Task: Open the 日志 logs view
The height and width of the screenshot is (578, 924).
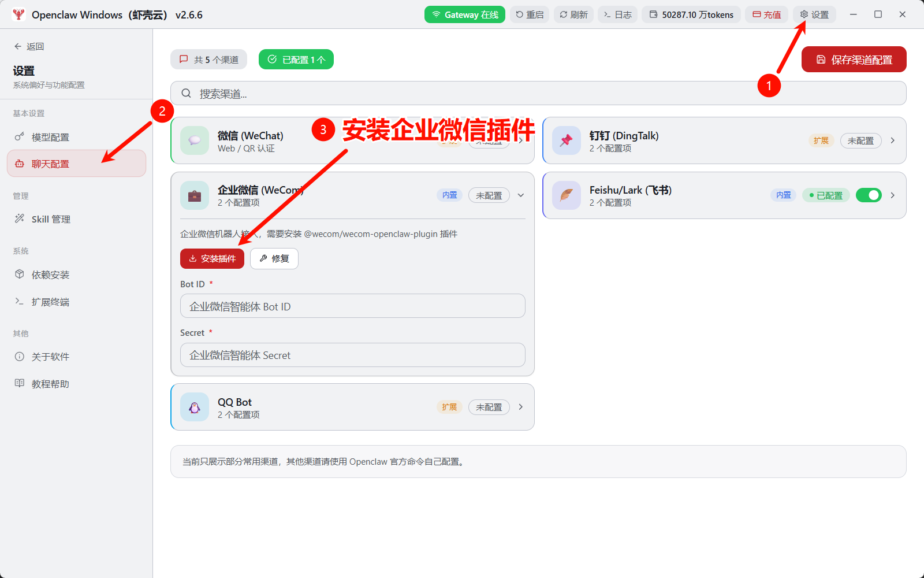Action: (617, 14)
